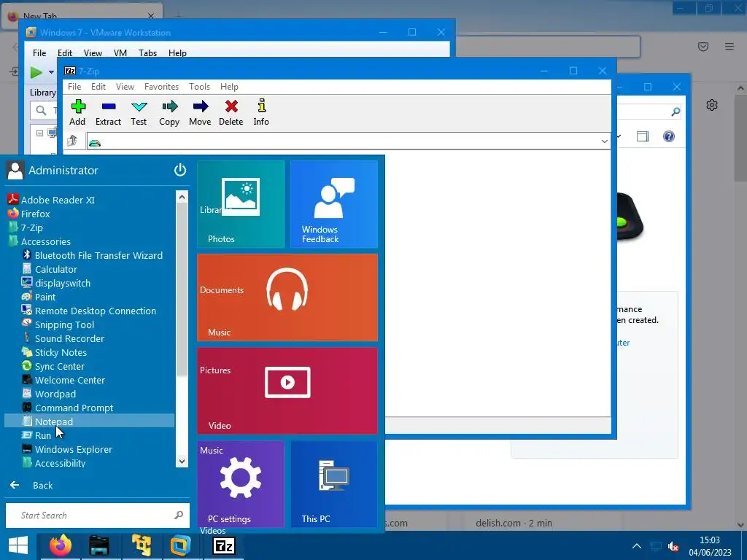Click the Start menu list scroll-up arrow
The height and width of the screenshot is (560, 747).
click(182, 197)
